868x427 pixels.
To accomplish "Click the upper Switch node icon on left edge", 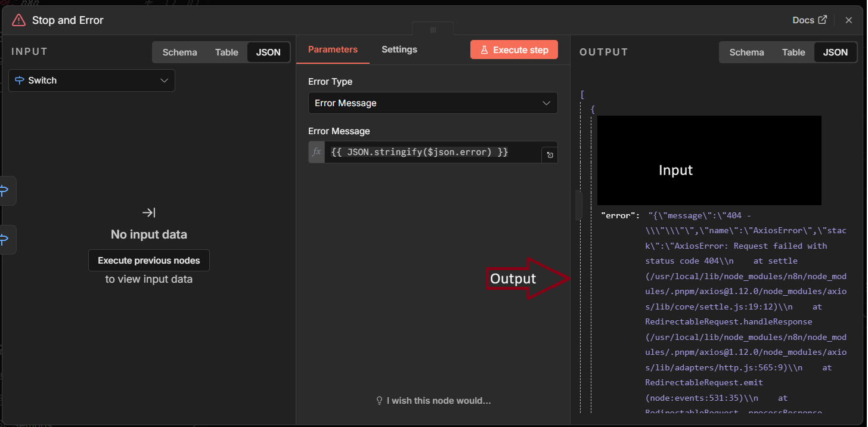I will (5, 191).
